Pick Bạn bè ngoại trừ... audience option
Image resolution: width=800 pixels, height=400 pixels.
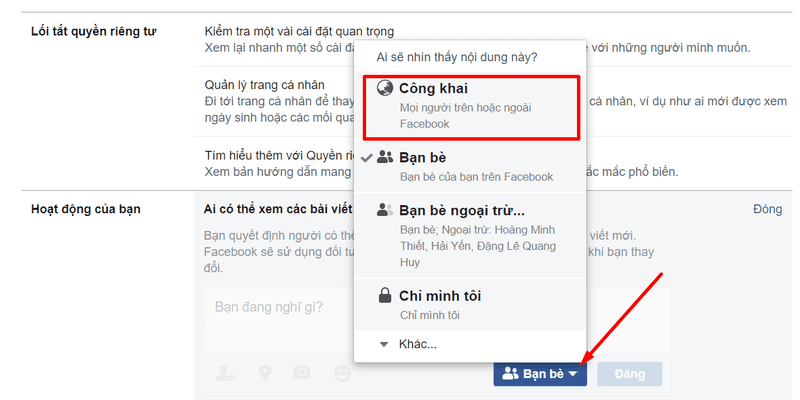[x=470, y=236]
